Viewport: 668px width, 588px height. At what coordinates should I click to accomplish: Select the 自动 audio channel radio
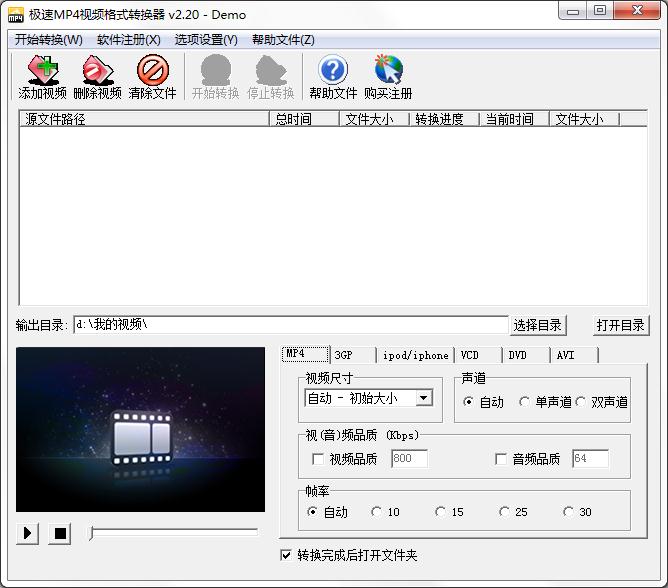pos(468,402)
